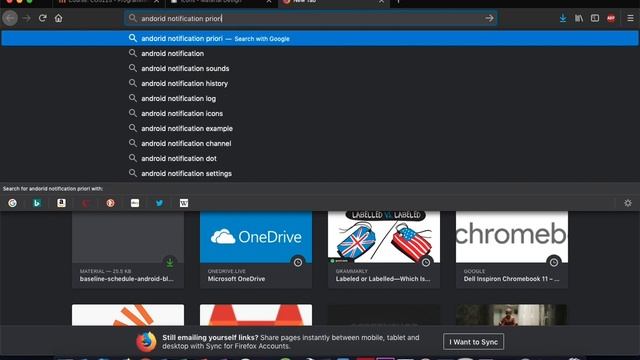Click the clock badge on Labeled or Labelled tile
This screenshot has width=640, height=360.
point(426,262)
